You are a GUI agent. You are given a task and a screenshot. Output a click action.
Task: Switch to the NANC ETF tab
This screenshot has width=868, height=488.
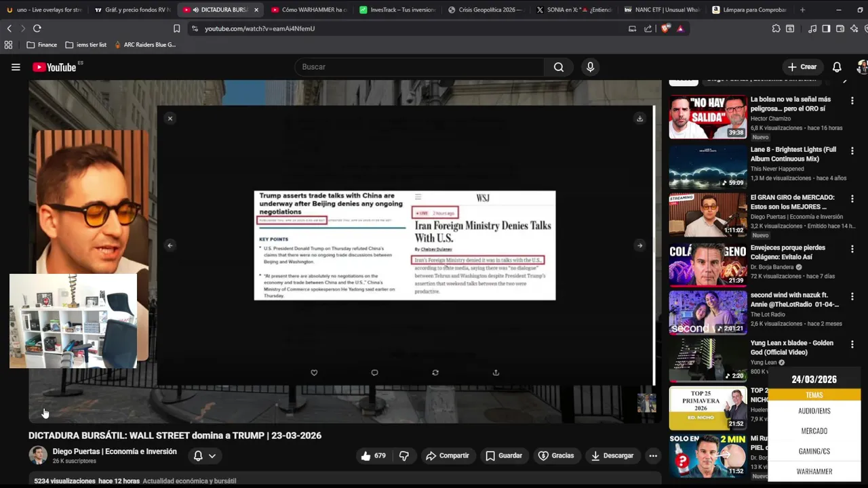click(x=661, y=10)
